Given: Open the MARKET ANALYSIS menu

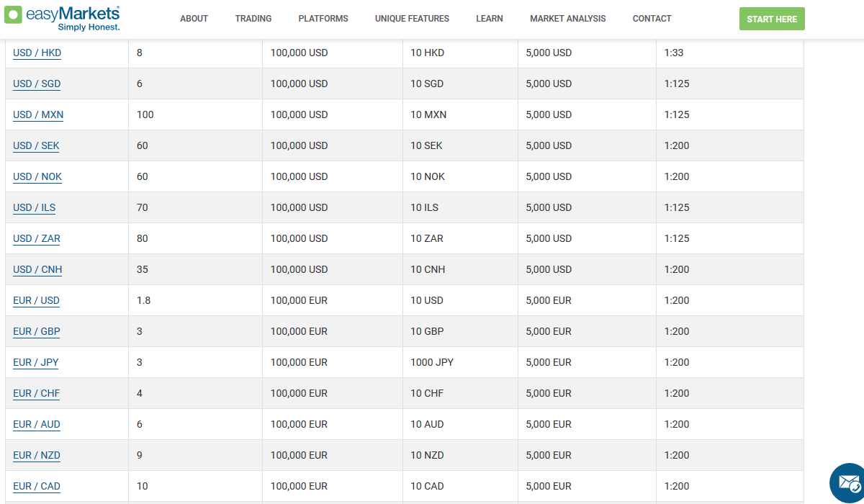Looking at the screenshot, I should click(x=568, y=19).
